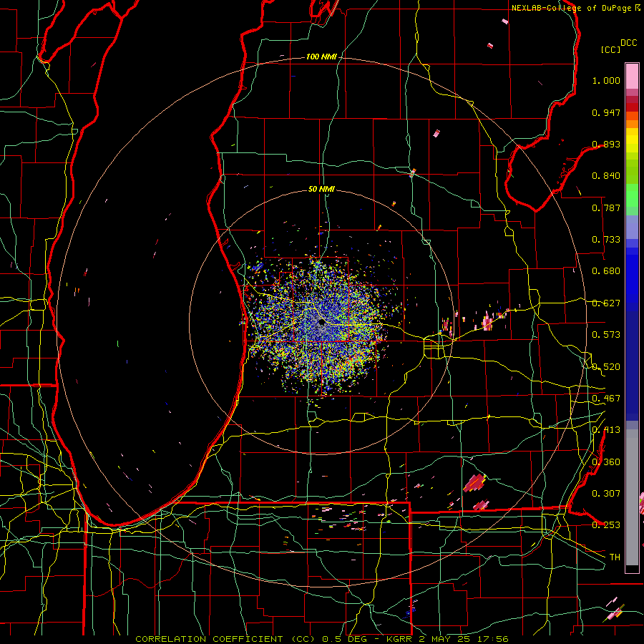This screenshot has width=644, height=644.
Task: Click the 0.360 scale value
Action: [x=606, y=462]
